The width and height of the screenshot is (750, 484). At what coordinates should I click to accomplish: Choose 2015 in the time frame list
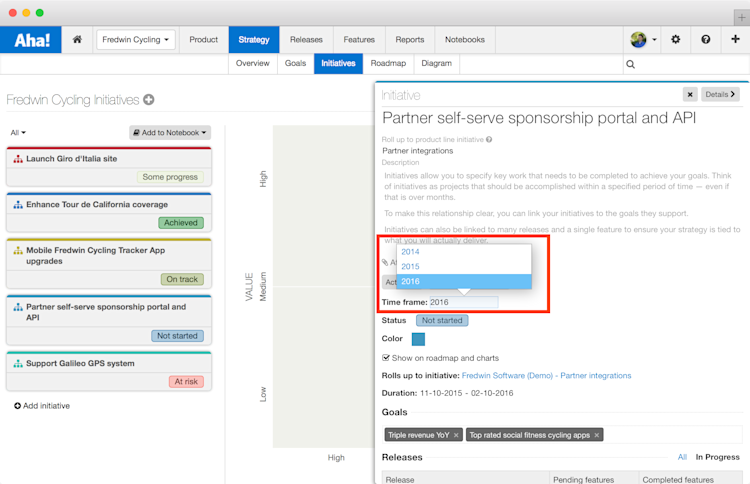464,266
